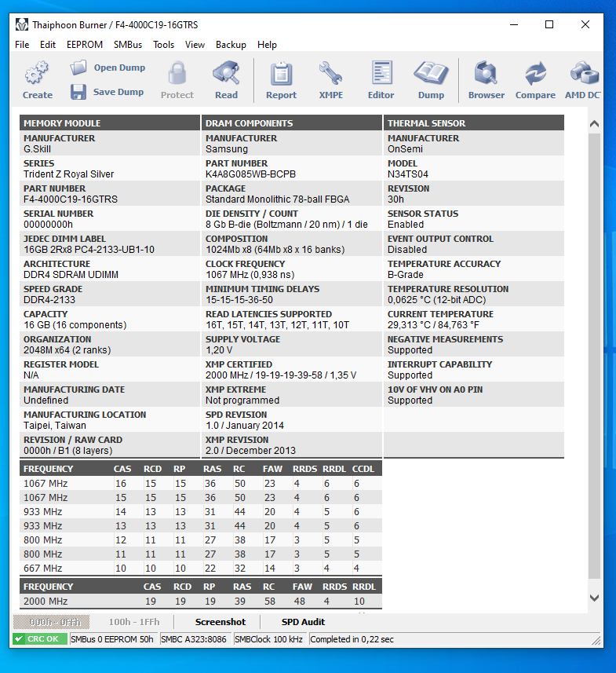
Task: Open the Tools menu
Action: click(x=163, y=45)
